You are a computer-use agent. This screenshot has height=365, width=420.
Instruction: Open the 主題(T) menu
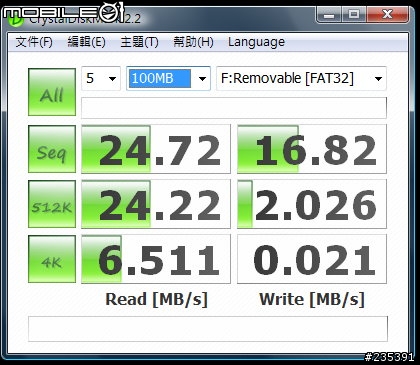[x=139, y=42]
